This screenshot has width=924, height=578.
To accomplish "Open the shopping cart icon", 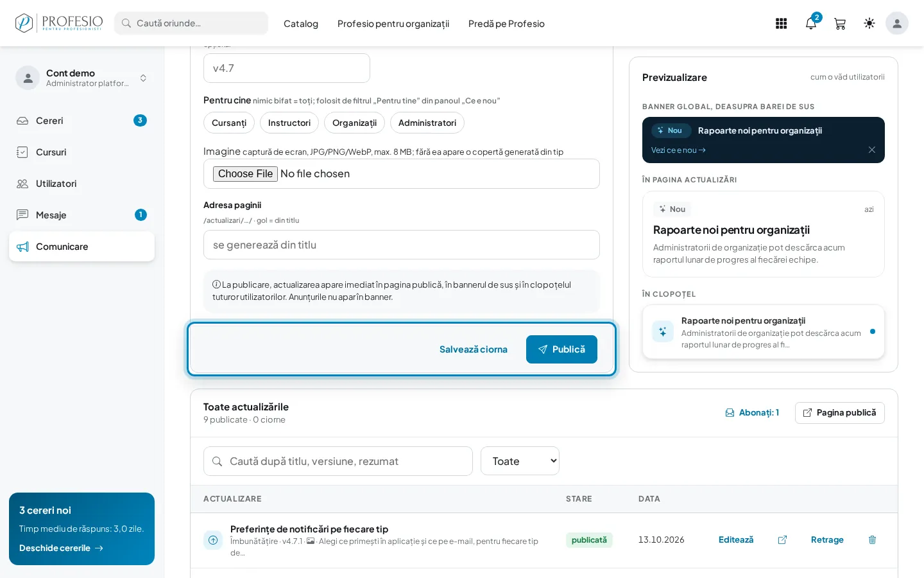I will 840,24.
